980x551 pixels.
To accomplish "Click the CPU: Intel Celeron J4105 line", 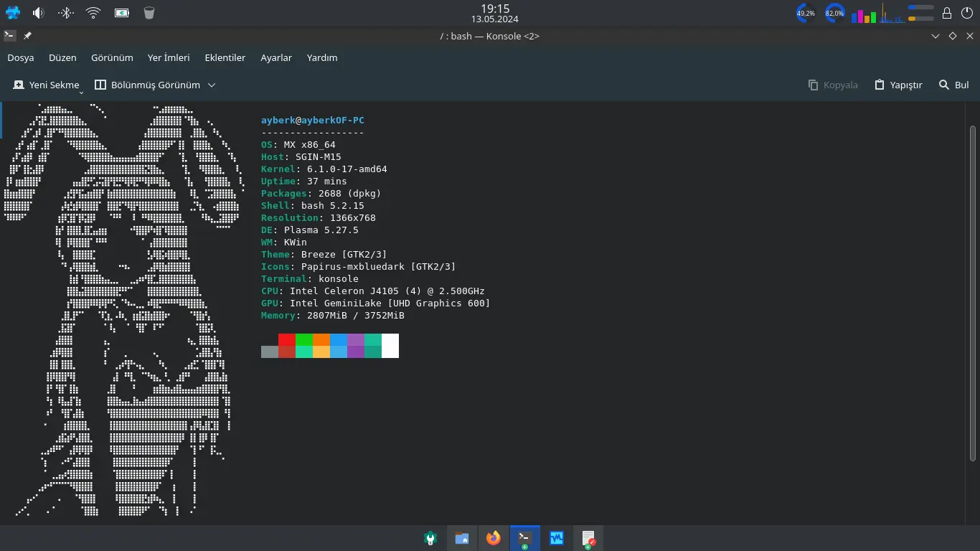I will 373,291.
